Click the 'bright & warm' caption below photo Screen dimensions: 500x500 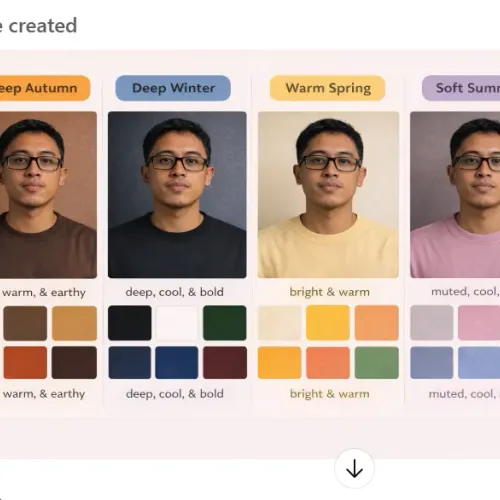329,292
